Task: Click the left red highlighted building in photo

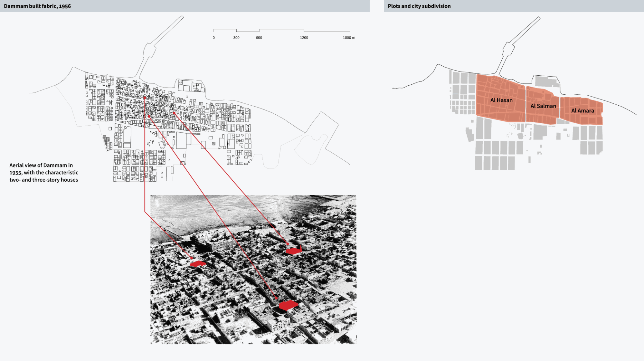Action: [x=198, y=264]
